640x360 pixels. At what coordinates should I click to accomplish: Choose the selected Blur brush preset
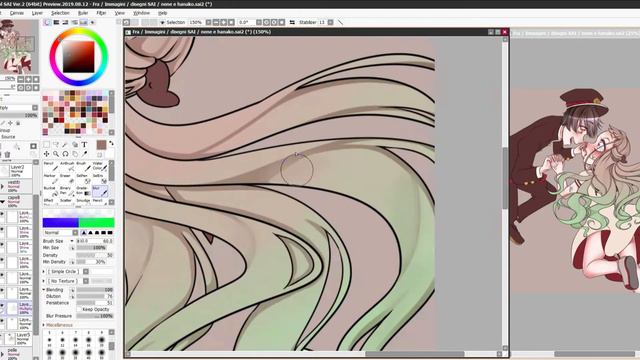100,191
